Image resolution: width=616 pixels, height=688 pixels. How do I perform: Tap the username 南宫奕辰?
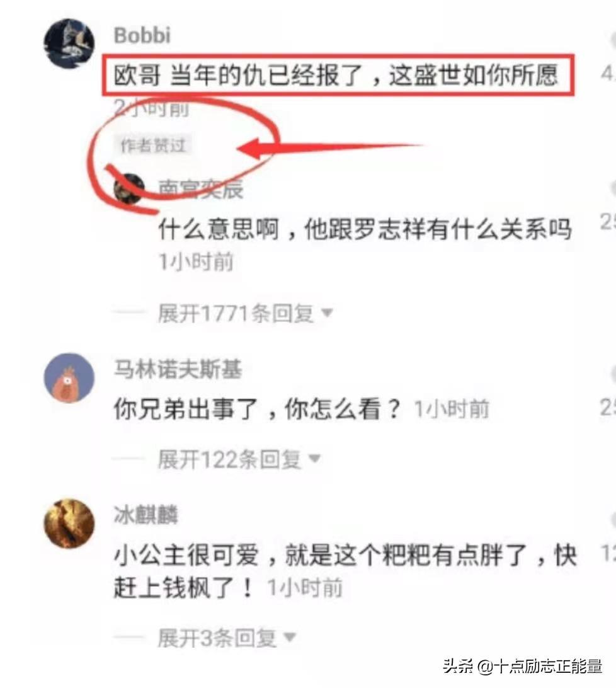(200, 189)
